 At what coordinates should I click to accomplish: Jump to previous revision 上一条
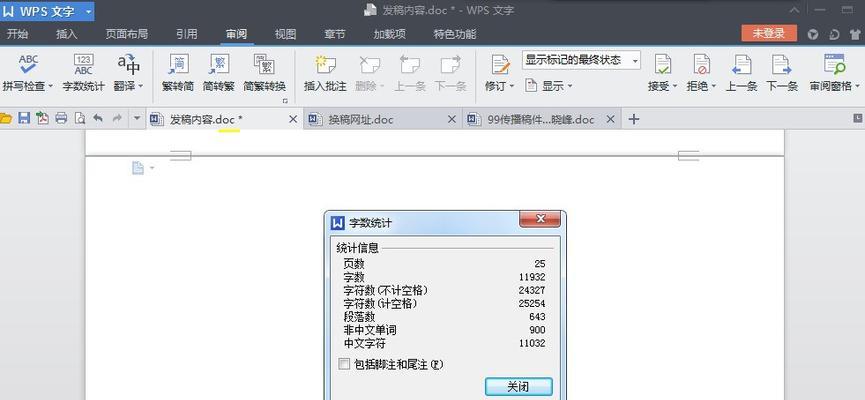point(741,73)
